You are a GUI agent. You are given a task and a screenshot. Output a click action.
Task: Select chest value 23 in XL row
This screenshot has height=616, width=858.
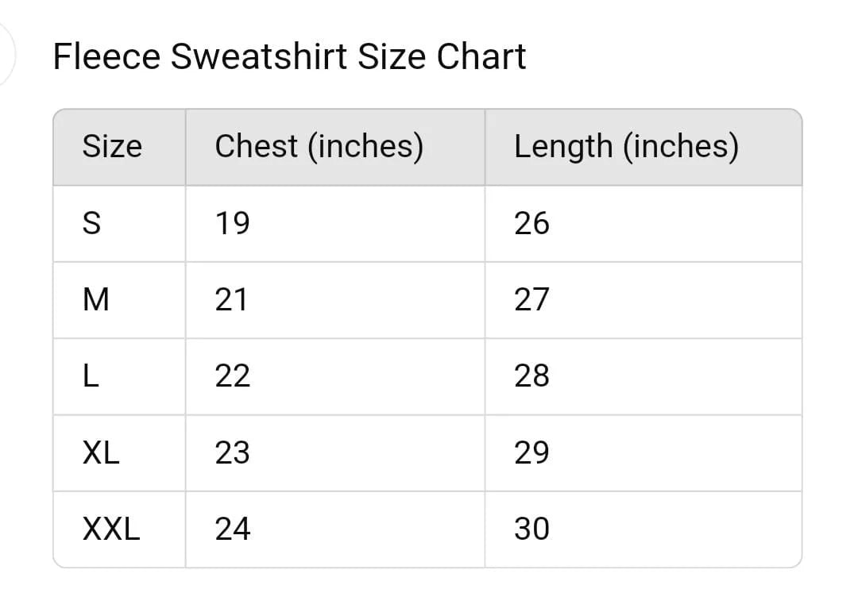point(232,452)
